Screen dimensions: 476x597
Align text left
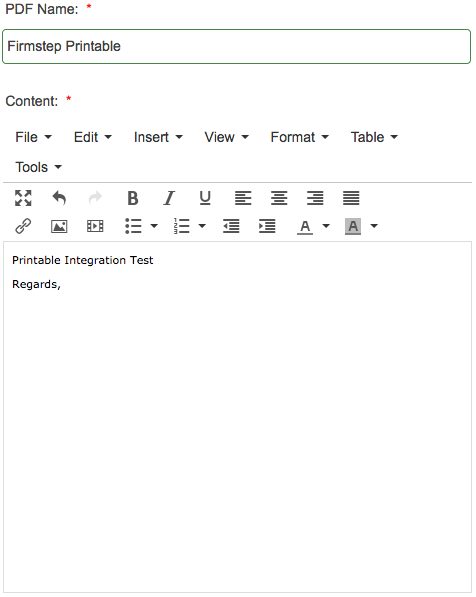coord(243,198)
